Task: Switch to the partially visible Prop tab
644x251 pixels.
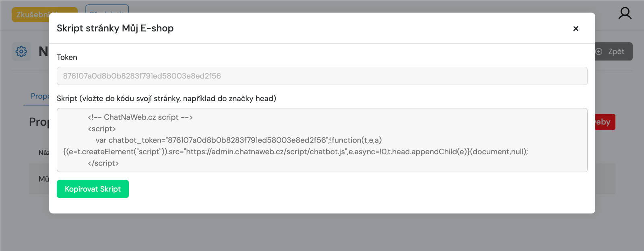Action: [39, 96]
